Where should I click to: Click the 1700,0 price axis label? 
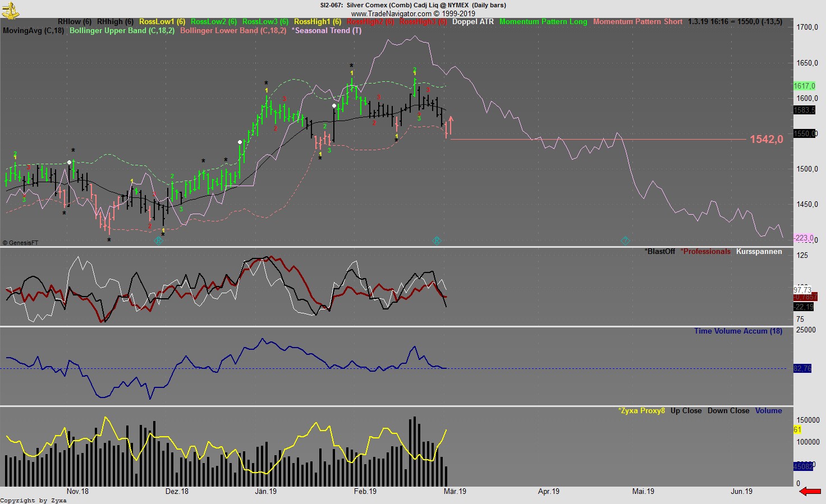pos(807,27)
